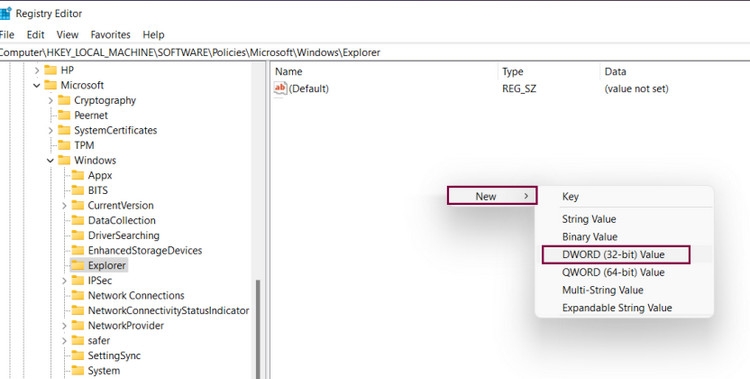Select the SettingSync key label
Viewport: 750px width, 379px height.
[x=114, y=356]
